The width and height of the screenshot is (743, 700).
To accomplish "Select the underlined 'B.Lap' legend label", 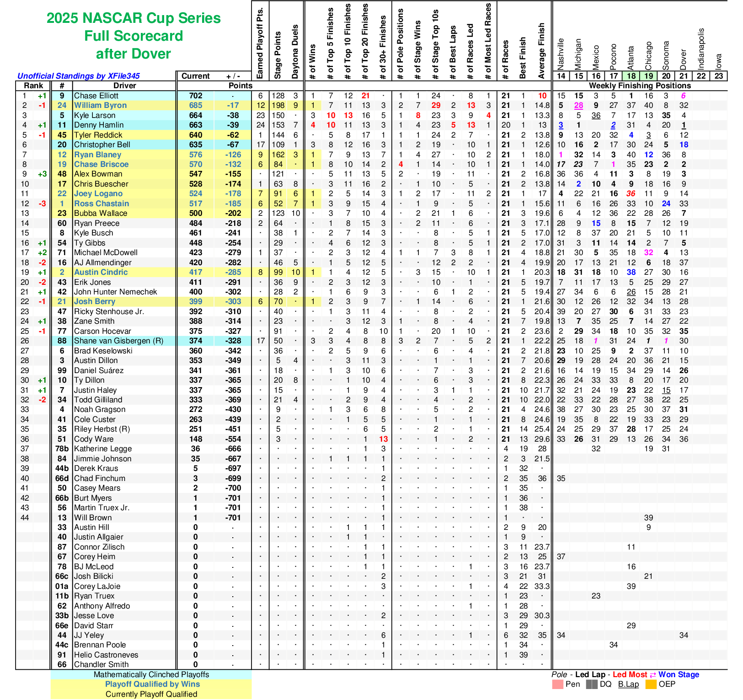I will [628, 684].
